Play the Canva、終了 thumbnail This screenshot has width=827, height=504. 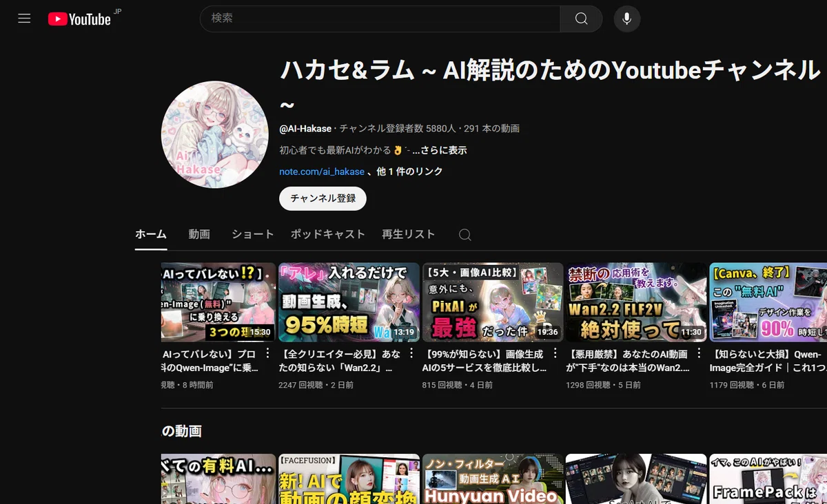click(768, 302)
